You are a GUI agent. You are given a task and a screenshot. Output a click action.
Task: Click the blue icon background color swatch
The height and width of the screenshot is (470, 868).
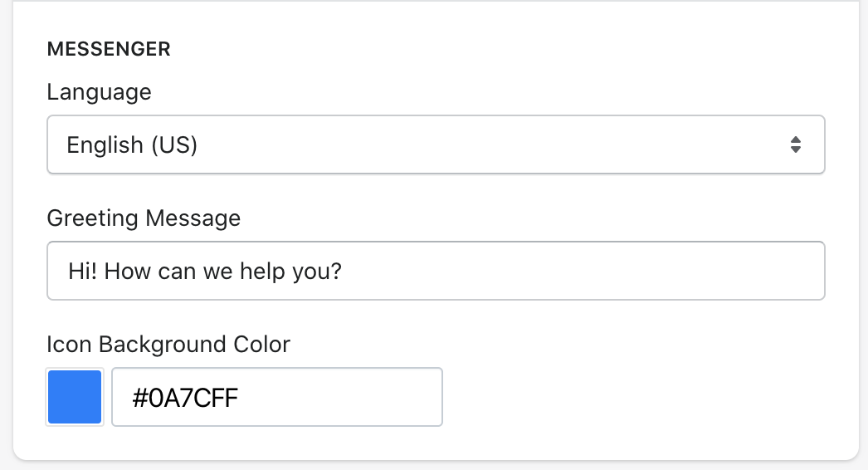point(75,397)
